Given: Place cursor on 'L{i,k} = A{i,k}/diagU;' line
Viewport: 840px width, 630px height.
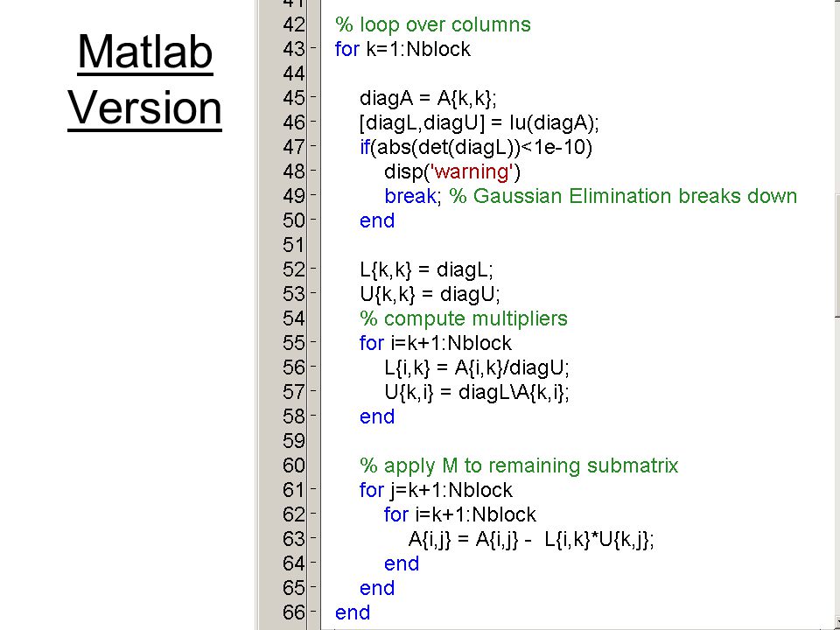Looking at the screenshot, I should pyautogui.click(x=477, y=368).
